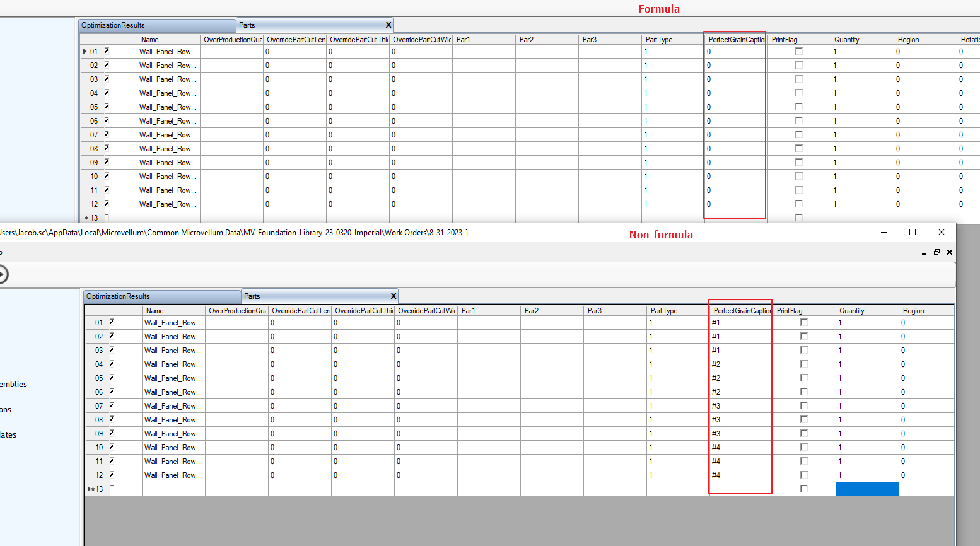Click the Rotation column header in upper grid

pyautogui.click(x=969, y=40)
